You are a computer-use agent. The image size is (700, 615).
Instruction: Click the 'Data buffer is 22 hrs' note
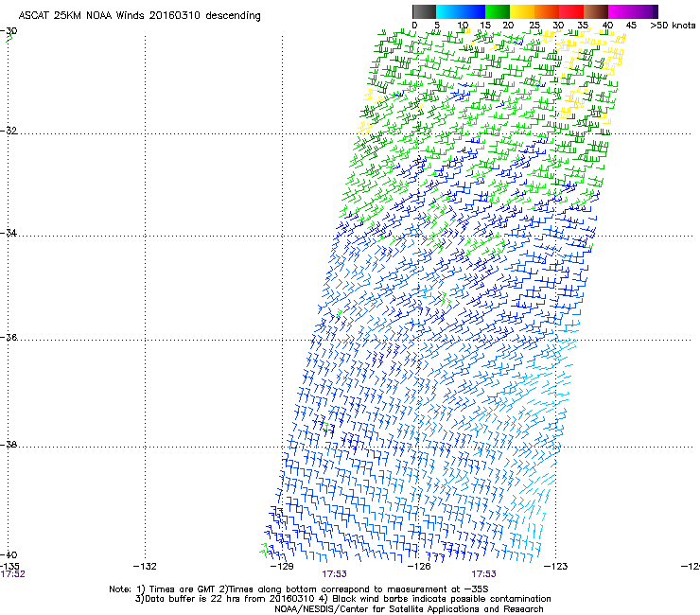(342, 599)
